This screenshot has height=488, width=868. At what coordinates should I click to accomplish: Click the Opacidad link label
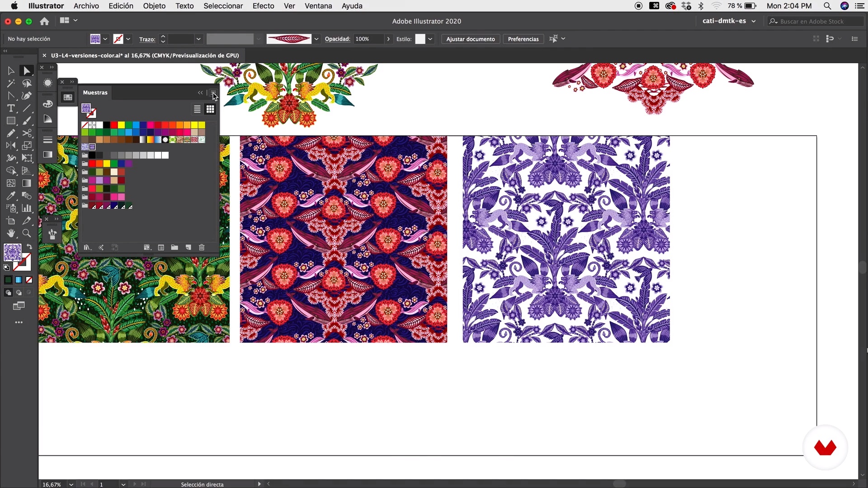point(337,39)
